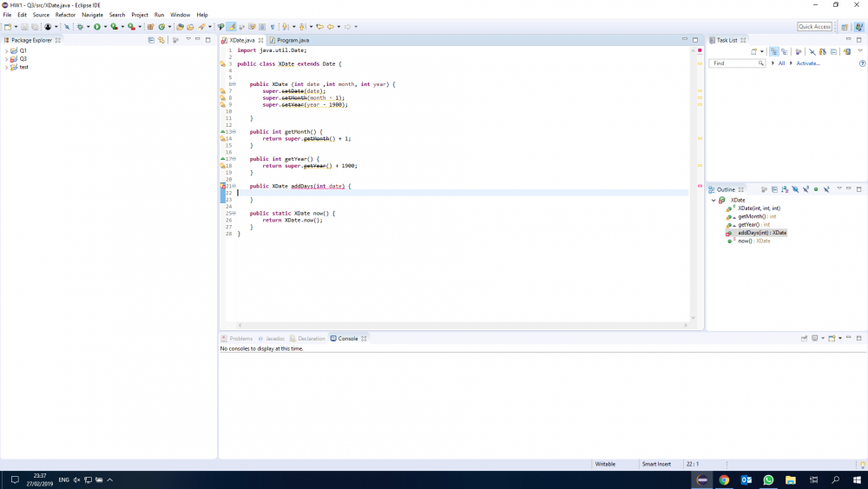Open Outline view menu triangle
868x489 pixels.
click(x=839, y=188)
